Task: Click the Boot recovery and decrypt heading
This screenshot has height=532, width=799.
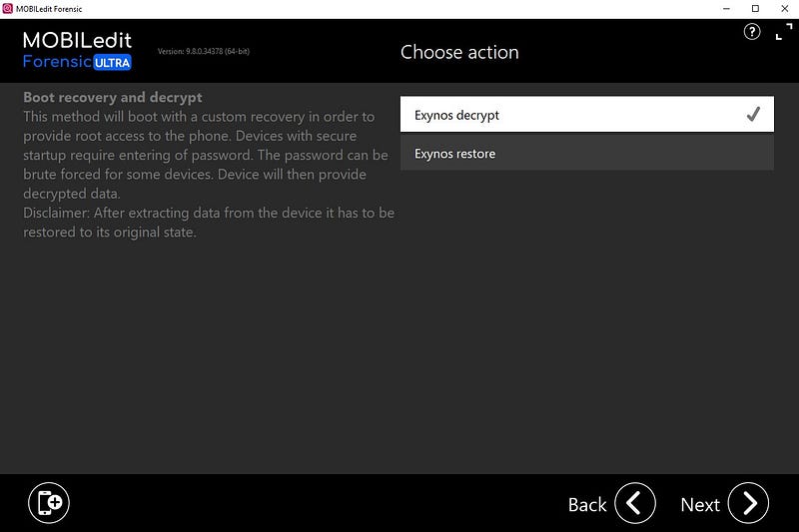Action: 113,97
